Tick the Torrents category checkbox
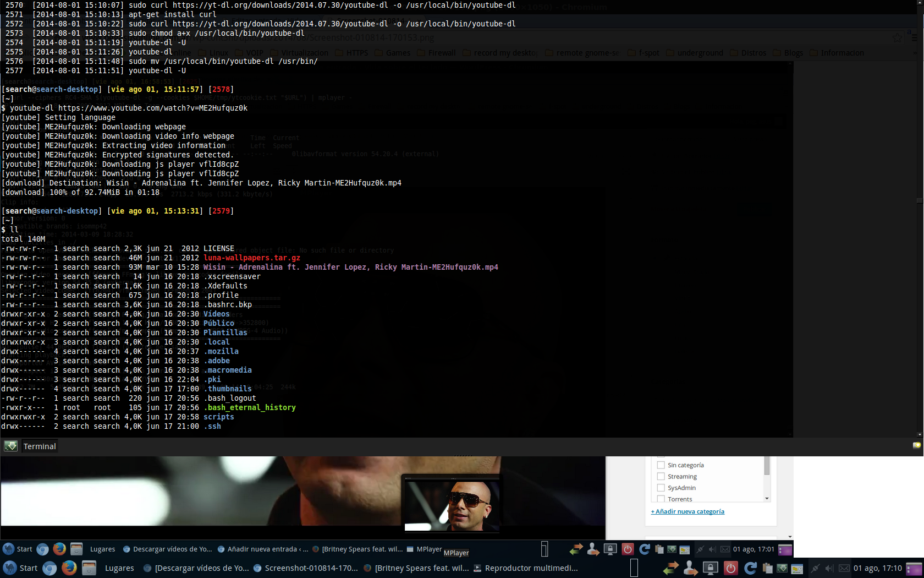 point(661,499)
